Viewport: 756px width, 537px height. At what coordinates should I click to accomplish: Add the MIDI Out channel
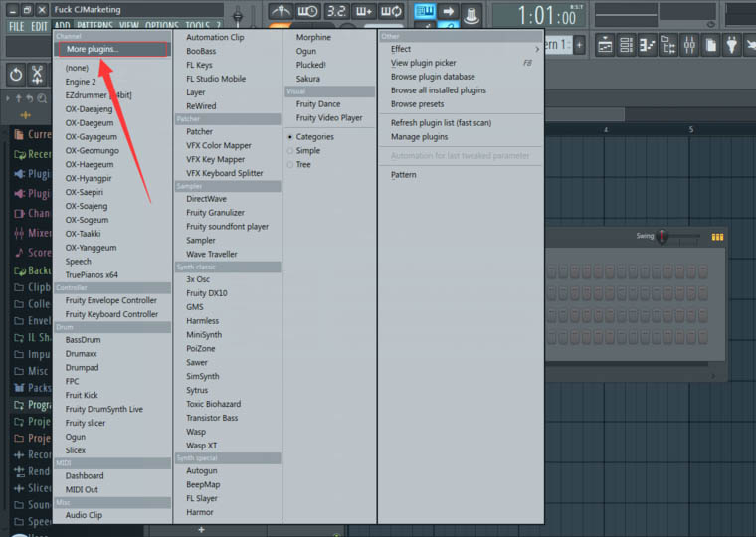click(82, 489)
